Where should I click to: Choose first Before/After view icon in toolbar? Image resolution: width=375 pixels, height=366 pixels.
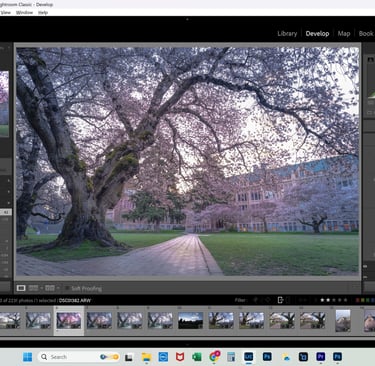pyautogui.click(x=33, y=288)
